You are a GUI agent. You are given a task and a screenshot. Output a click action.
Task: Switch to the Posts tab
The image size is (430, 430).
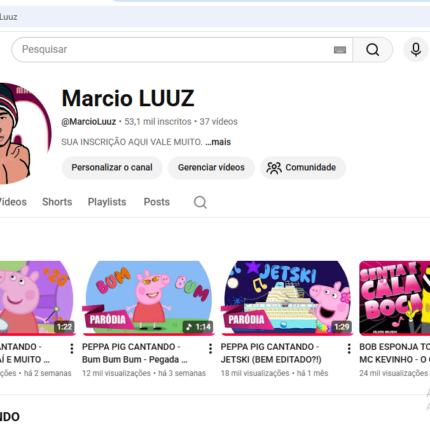[157, 202]
